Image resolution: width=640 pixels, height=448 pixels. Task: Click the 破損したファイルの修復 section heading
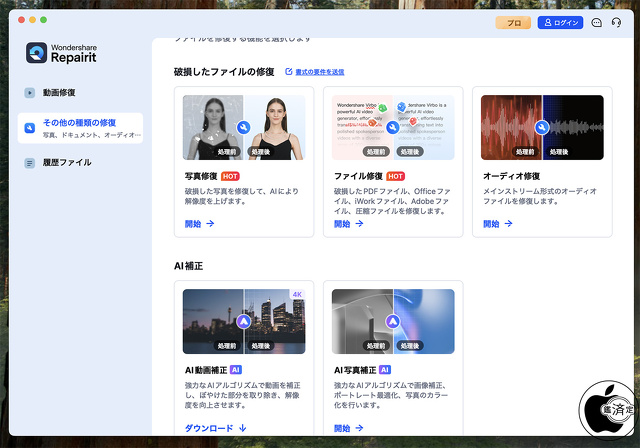(224, 72)
